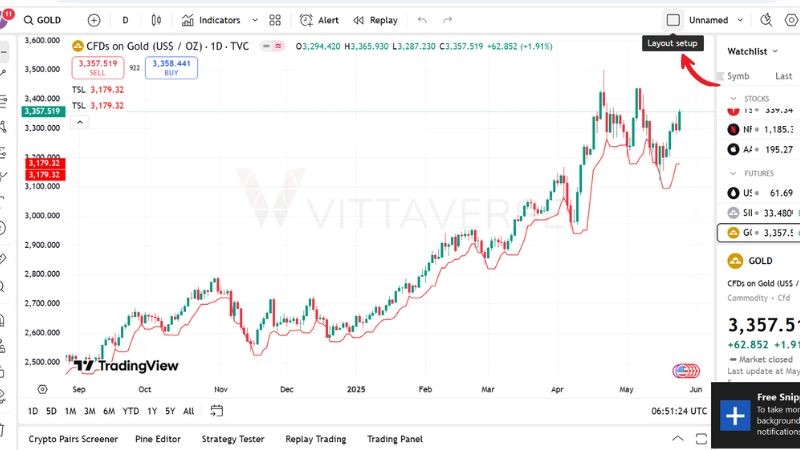Click the Layout setup square icon
Image resolution: width=800 pixels, height=450 pixels.
pyautogui.click(x=673, y=20)
